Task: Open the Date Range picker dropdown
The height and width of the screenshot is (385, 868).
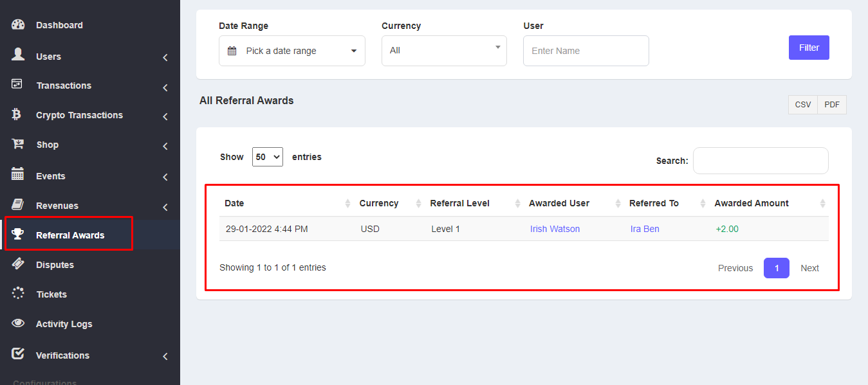Action: click(x=291, y=51)
